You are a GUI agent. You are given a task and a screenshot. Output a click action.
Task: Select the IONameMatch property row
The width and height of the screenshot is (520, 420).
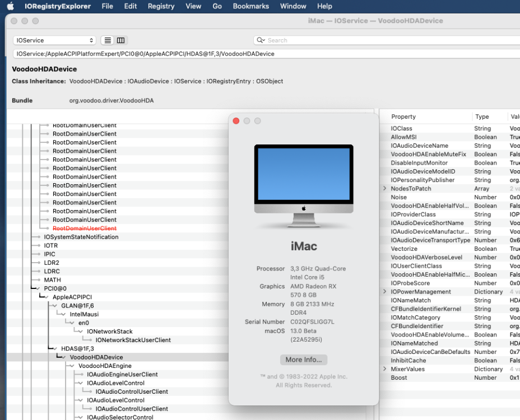pos(451,300)
